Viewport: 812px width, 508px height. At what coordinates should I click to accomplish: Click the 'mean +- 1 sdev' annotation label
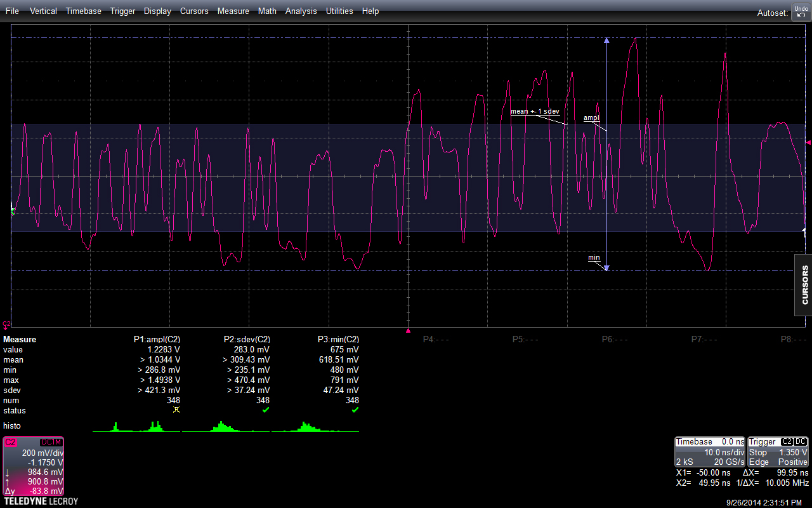coord(535,111)
